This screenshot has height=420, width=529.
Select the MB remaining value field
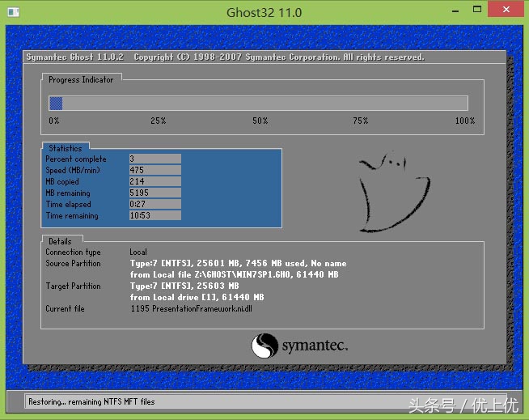(x=154, y=193)
